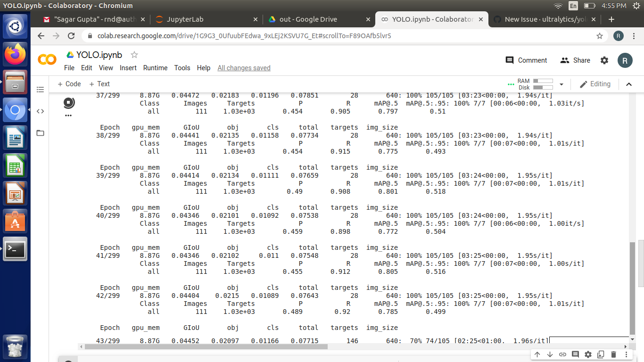Star the YOLO.ipynb notebook
Viewport: 644px width, 362px height.
[134, 55]
